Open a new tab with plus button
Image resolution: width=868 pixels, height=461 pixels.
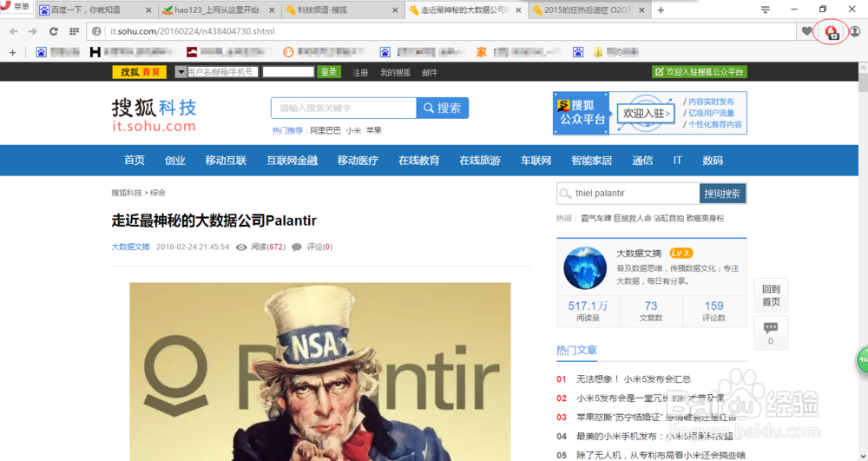(661, 10)
